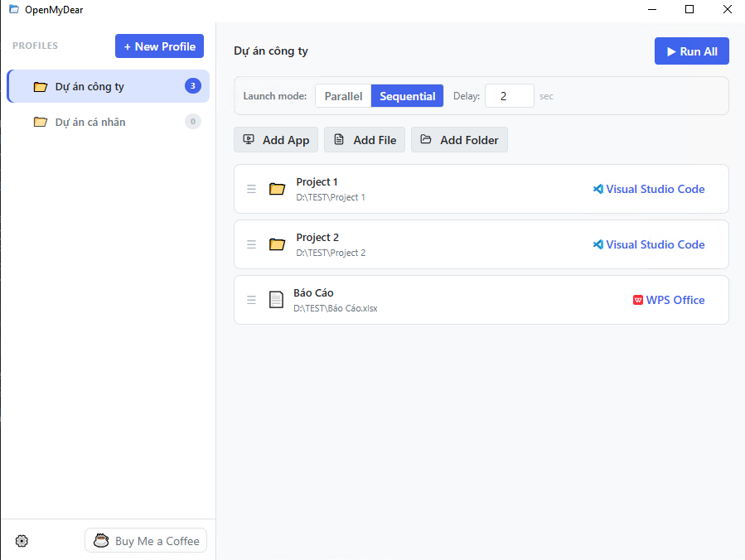
Task: Change Project 2's Visual Studio Code app
Action: (649, 244)
